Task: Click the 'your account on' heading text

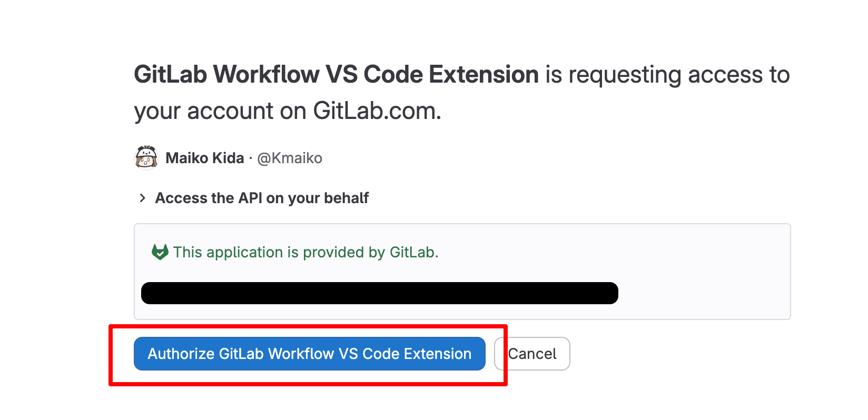Action: click(221, 111)
